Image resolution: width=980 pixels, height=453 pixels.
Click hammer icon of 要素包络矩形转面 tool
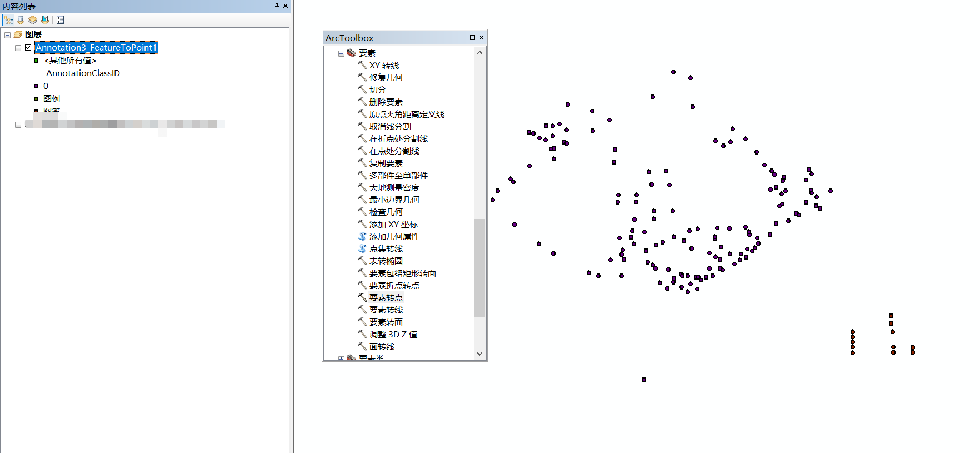pyautogui.click(x=362, y=273)
